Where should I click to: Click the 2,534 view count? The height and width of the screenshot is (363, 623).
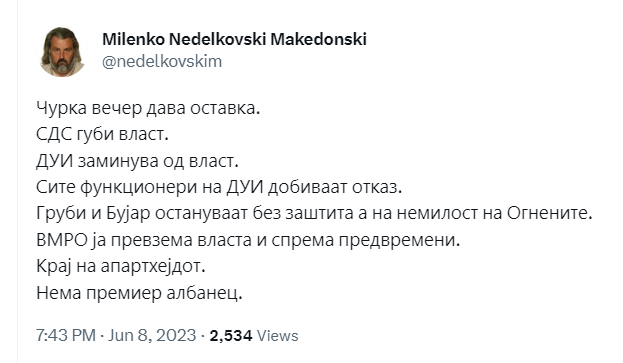[231, 336]
